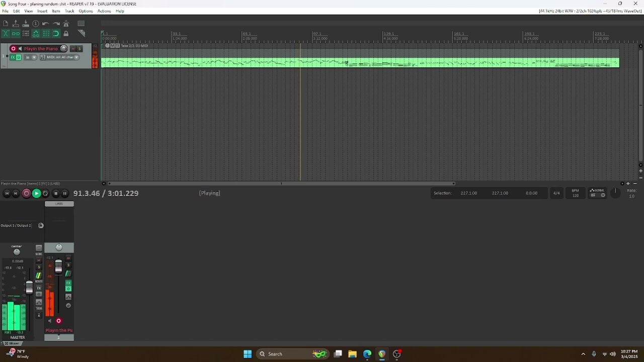Click the playback rate knob

[x=615, y=193]
